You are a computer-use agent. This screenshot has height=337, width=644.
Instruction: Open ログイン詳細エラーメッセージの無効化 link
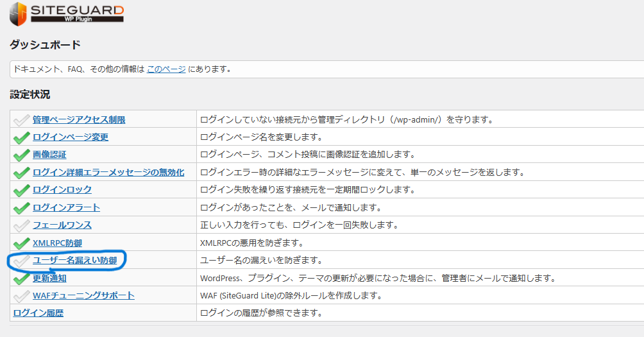[x=108, y=172]
